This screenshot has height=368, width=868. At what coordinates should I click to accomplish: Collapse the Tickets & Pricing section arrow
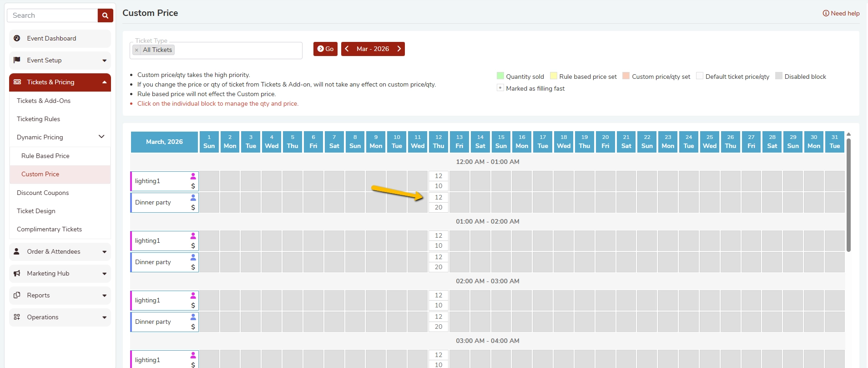[104, 82]
